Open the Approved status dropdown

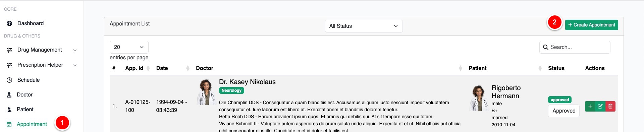[564, 111]
